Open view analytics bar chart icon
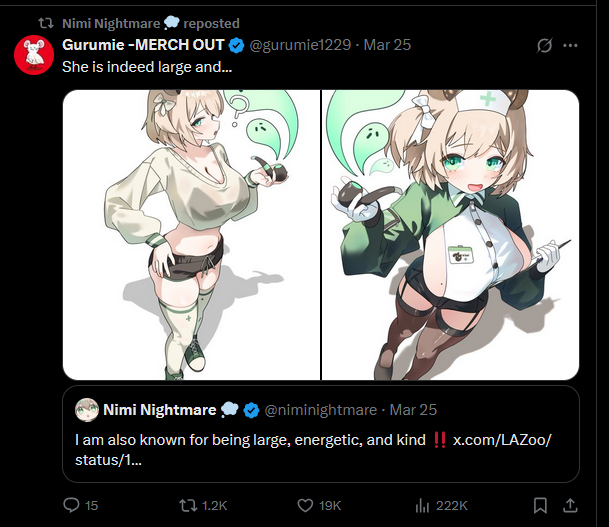Image resolution: width=609 pixels, height=527 pixels. click(422, 505)
